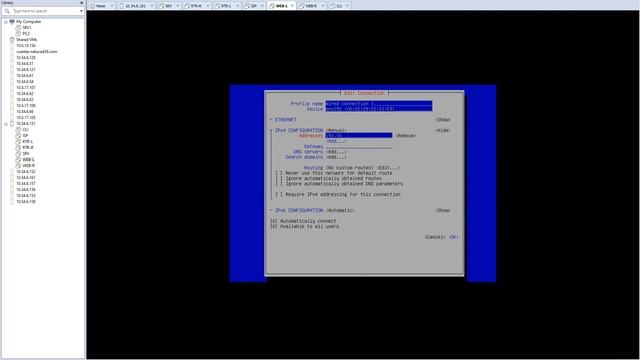The image size is (640, 360).
Task: Click the CLI tab's VM icon
Action: pos(332,6)
